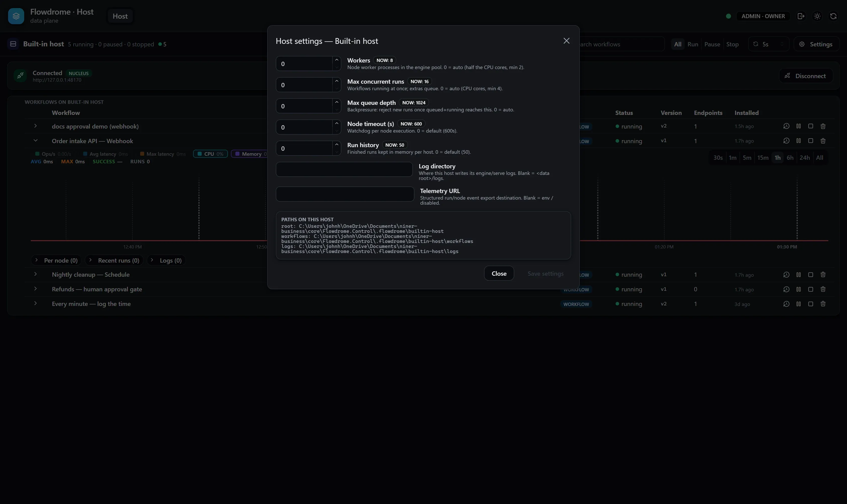
Task: Delete the docs approval demo workflow
Action: coord(823,126)
